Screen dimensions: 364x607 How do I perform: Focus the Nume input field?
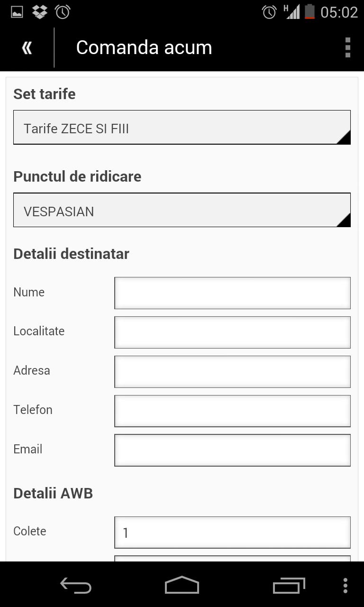click(232, 293)
